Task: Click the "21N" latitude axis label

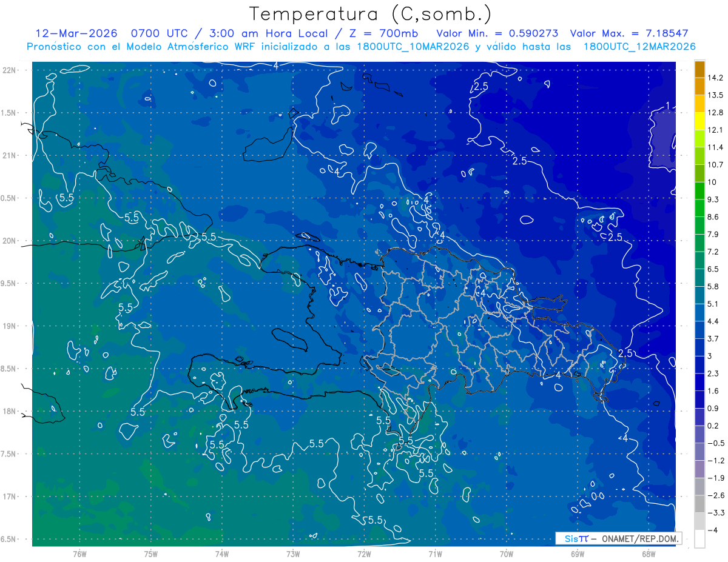Action: [x=9, y=156]
